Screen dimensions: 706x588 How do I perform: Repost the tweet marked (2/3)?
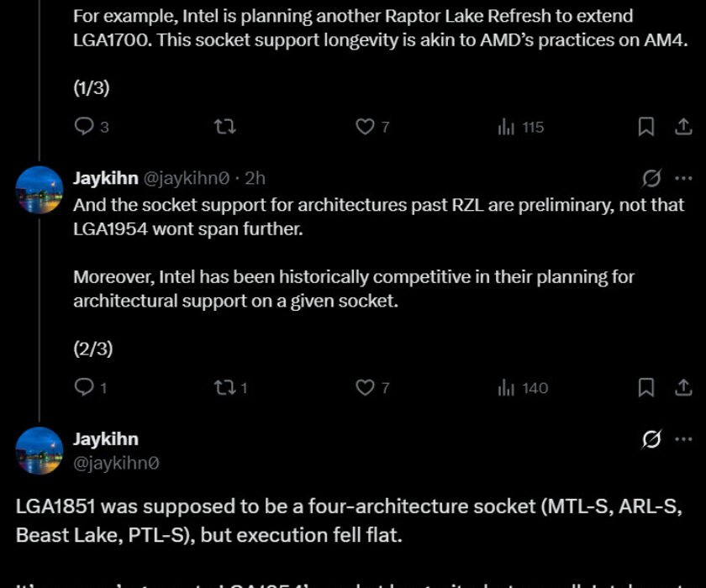(x=223, y=386)
